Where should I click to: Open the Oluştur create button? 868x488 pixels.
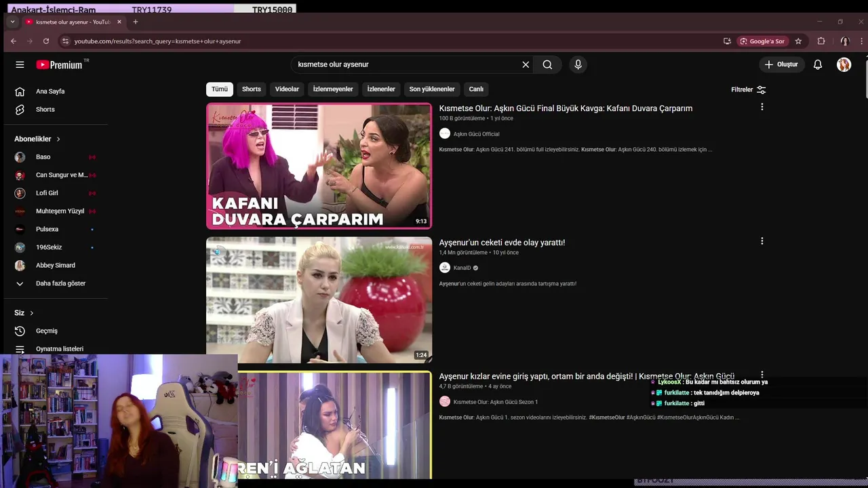[x=781, y=64]
